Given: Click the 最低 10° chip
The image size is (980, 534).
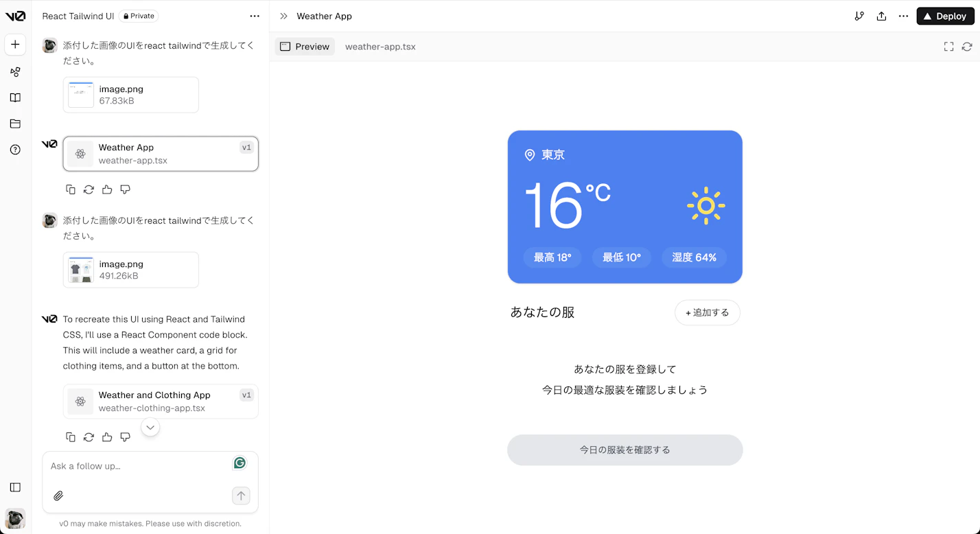Looking at the screenshot, I should 622,257.
